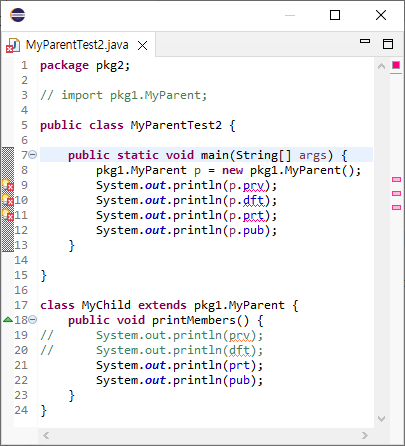
Task: Click the 'pub' field on line 12
Action: [254, 230]
